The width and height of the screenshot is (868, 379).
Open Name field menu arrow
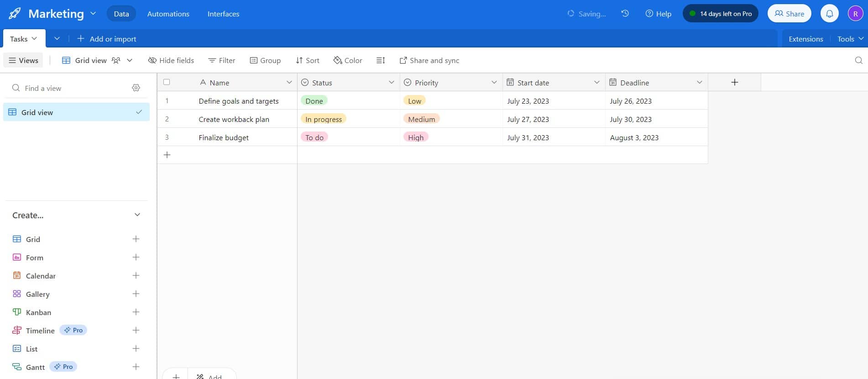289,82
